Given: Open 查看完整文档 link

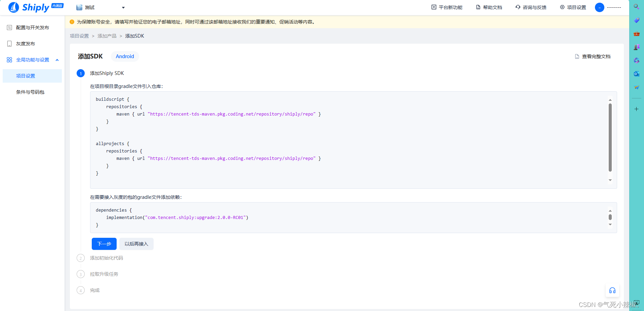Looking at the screenshot, I should [596, 56].
